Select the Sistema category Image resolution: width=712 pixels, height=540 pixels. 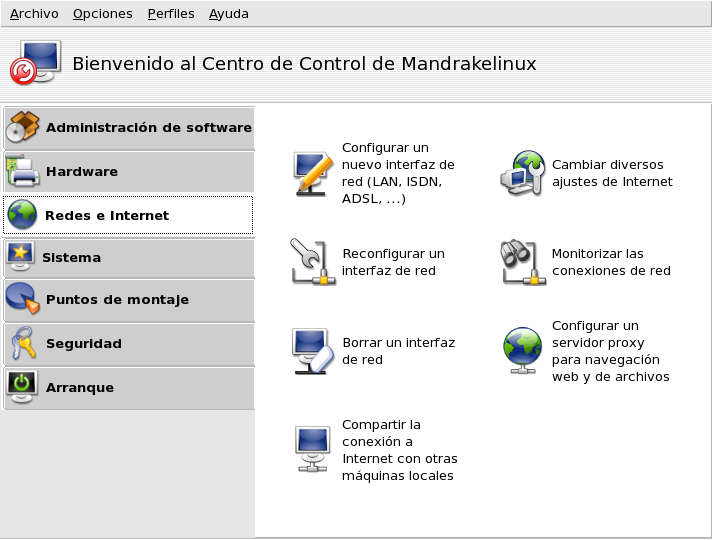coord(129,258)
